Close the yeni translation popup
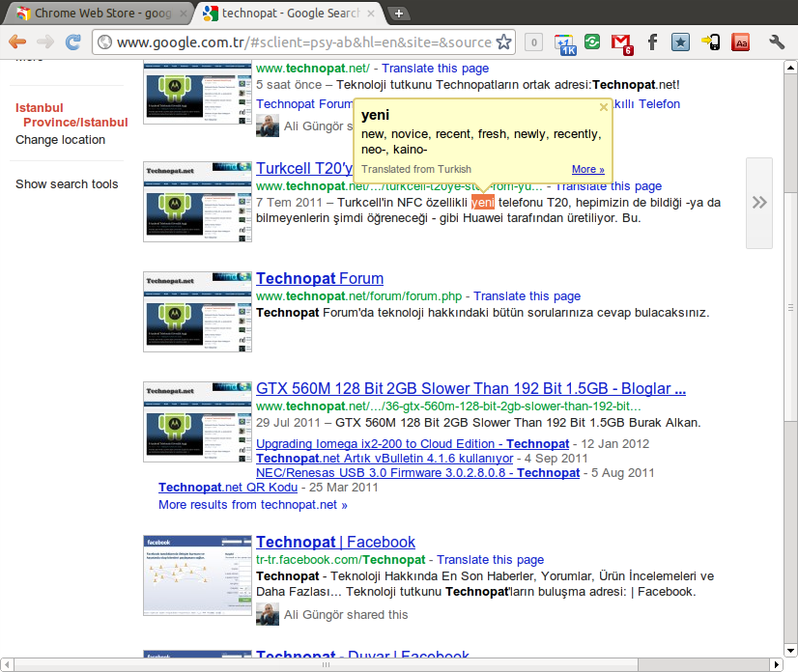The image size is (798, 672). click(604, 107)
